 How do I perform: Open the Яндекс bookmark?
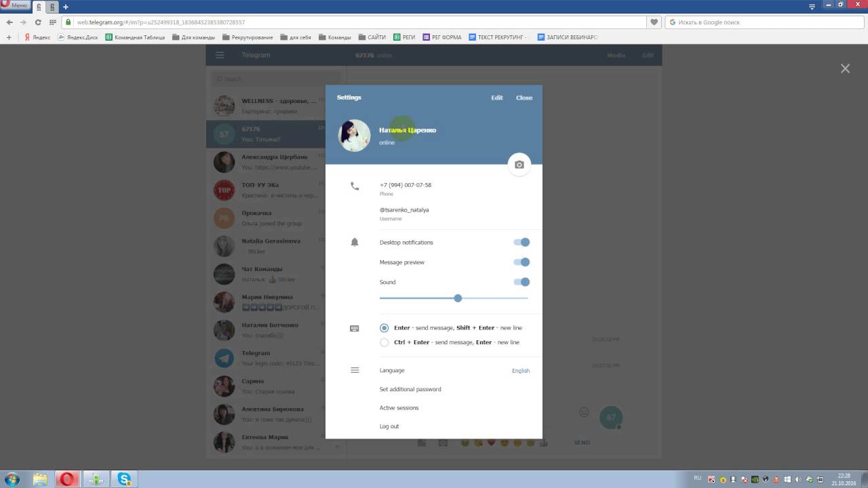point(37,37)
